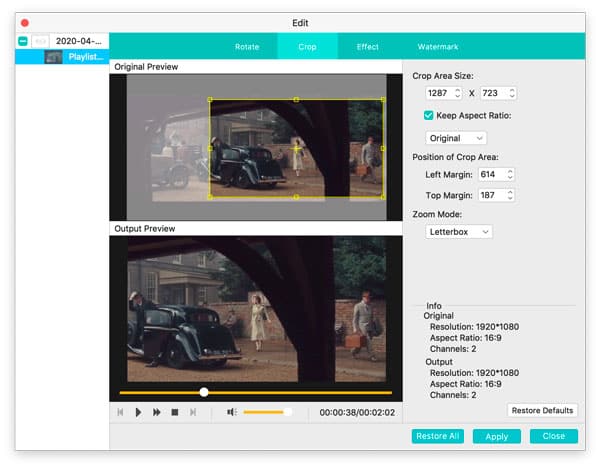600x468 pixels.
Task: Click the red window close button
Action: pos(25,23)
